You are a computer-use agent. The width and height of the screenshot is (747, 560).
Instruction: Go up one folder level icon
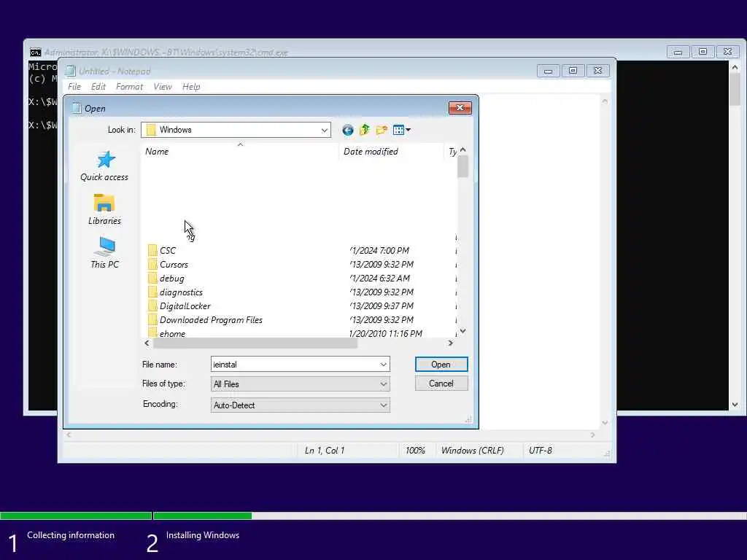[x=365, y=130]
